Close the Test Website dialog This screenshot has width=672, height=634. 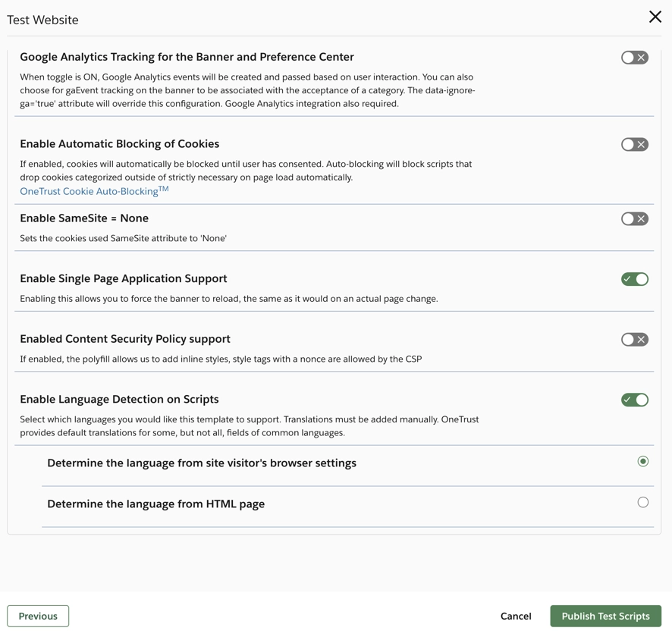655,17
